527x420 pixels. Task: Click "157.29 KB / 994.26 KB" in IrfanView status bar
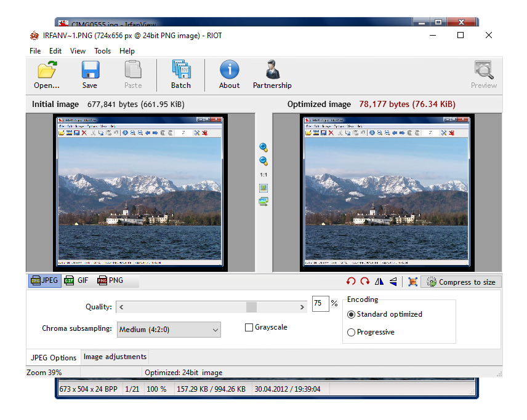[x=211, y=389]
